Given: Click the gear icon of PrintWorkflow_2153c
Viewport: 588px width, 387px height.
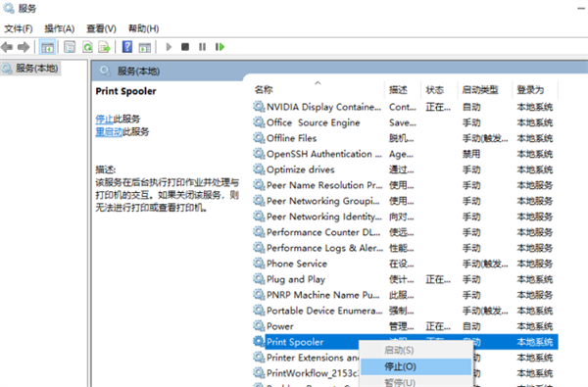Looking at the screenshot, I should tap(259, 373).
